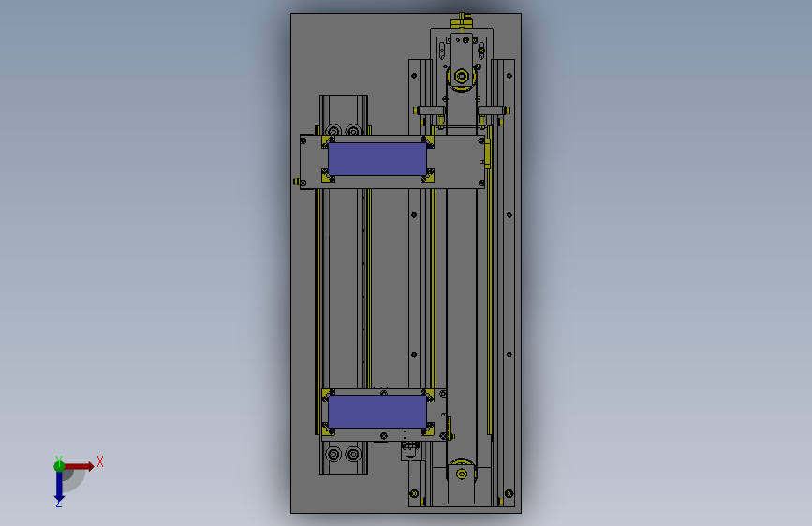The height and width of the screenshot is (526, 812).
Task: Select the lower blue rectangular pad
Action: point(377,412)
